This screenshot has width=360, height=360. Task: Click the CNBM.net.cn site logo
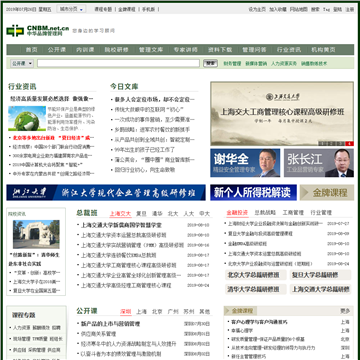38,30
